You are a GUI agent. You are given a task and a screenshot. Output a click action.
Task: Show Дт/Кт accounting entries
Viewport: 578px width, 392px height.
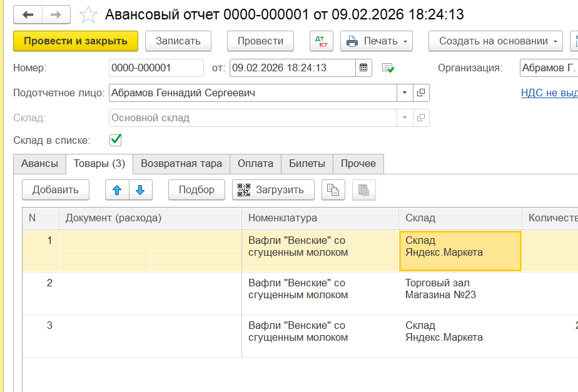[322, 41]
